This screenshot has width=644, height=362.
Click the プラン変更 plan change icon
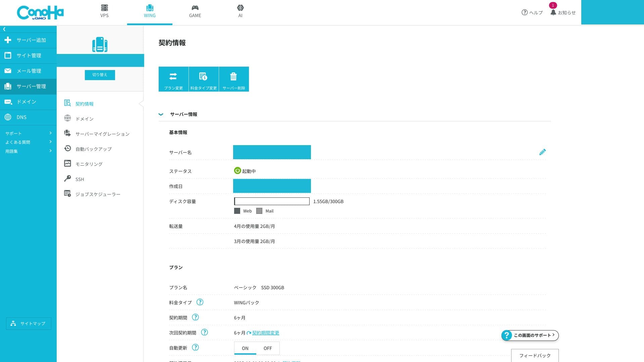(x=173, y=77)
